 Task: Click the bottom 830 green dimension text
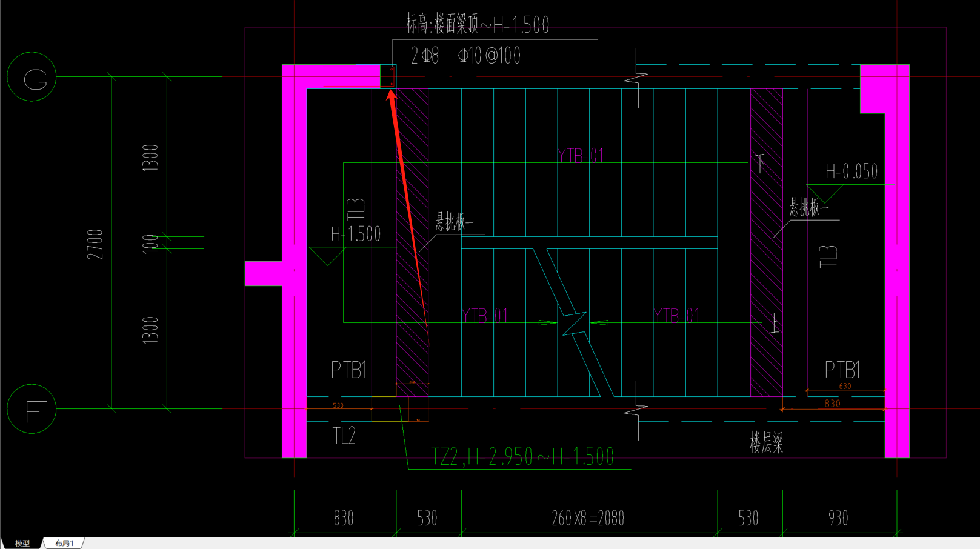pos(344,518)
